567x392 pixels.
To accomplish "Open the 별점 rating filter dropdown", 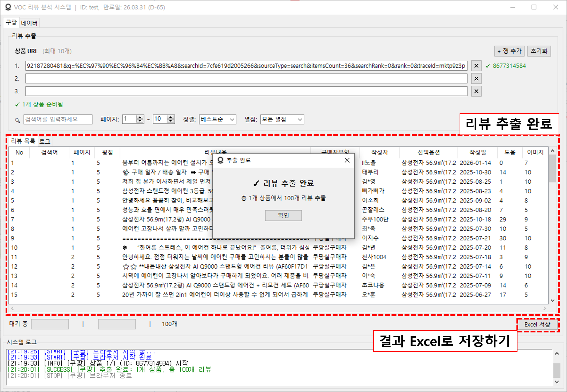I will [x=282, y=120].
